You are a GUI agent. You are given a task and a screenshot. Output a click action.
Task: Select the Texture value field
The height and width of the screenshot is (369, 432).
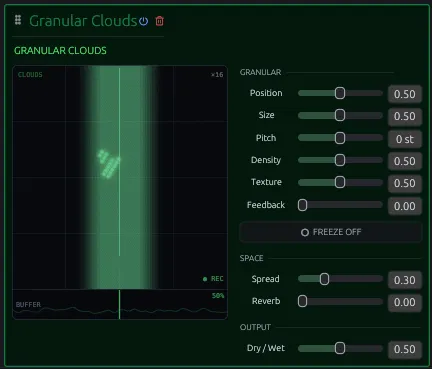pos(405,183)
